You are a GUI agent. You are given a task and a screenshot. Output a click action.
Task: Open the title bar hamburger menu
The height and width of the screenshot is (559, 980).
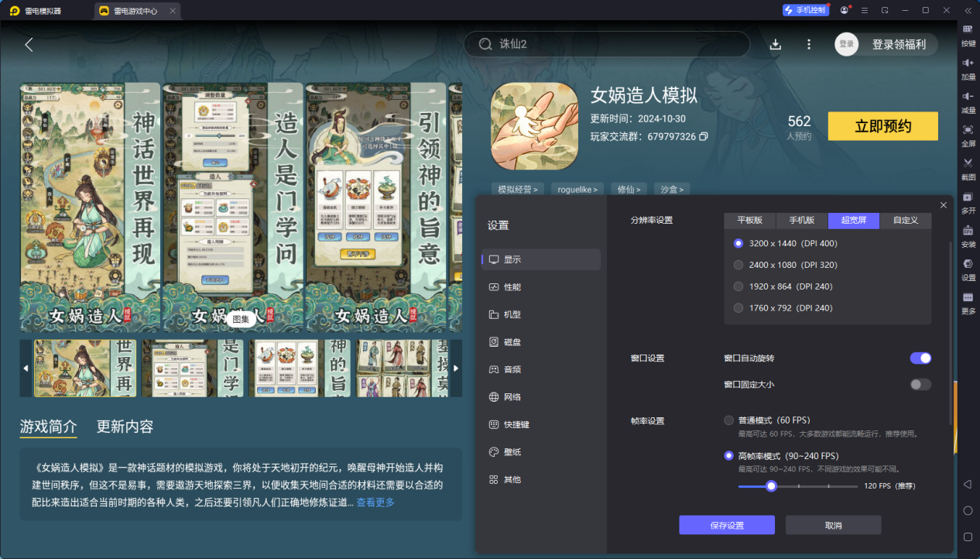pyautogui.click(x=864, y=10)
